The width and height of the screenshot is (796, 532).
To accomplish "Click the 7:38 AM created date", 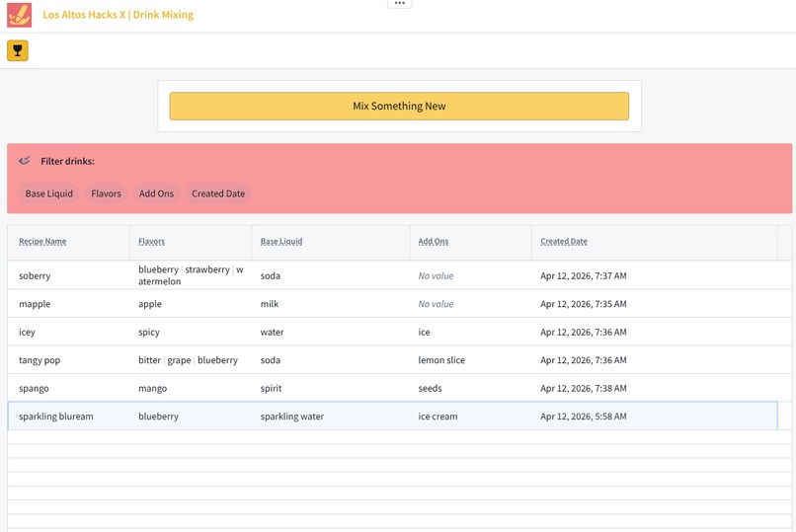I will tap(584, 389).
